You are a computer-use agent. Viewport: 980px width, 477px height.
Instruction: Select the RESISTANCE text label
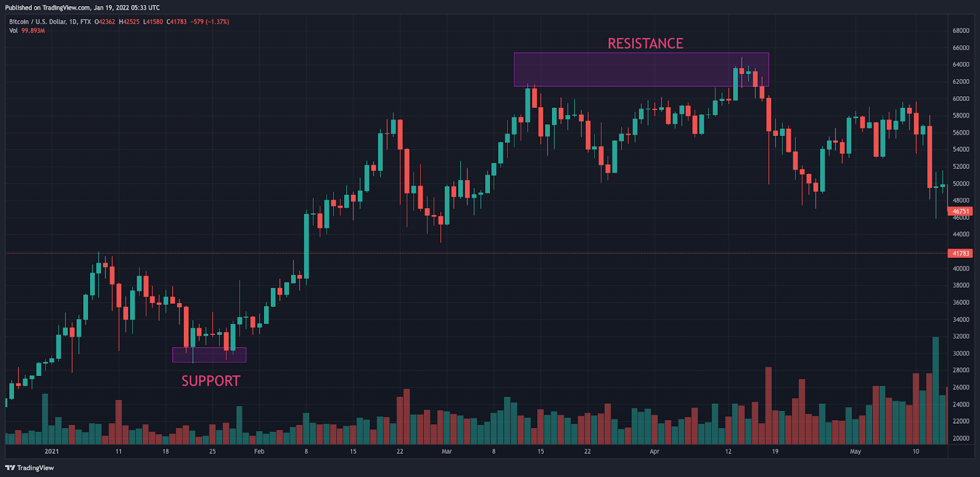point(645,43)
